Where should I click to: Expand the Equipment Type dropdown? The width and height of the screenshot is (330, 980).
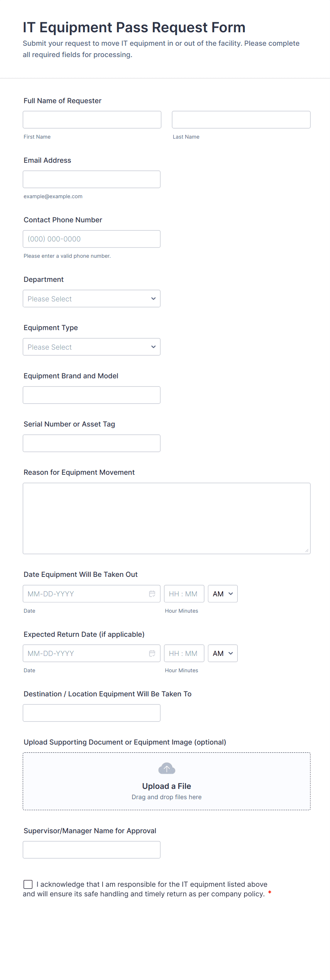(91, 347)
